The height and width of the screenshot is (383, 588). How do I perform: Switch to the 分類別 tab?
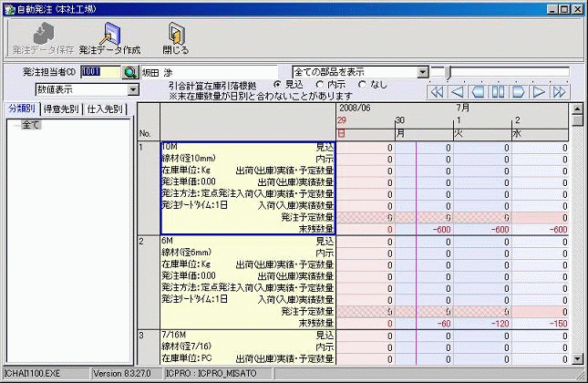22,109
